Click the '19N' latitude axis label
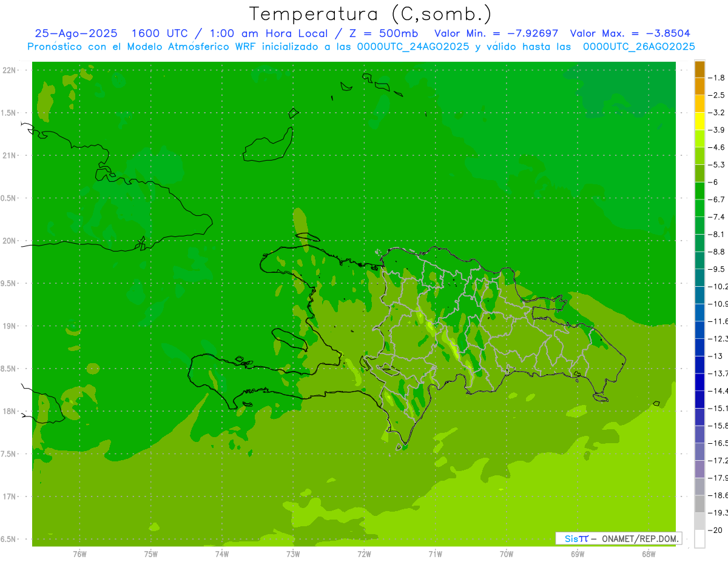Screen dimensions: 728x562 pos(9,326)
